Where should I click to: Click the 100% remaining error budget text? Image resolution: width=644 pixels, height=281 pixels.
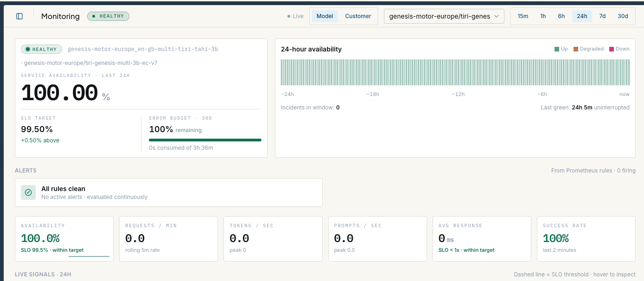(x=175, y=130)
